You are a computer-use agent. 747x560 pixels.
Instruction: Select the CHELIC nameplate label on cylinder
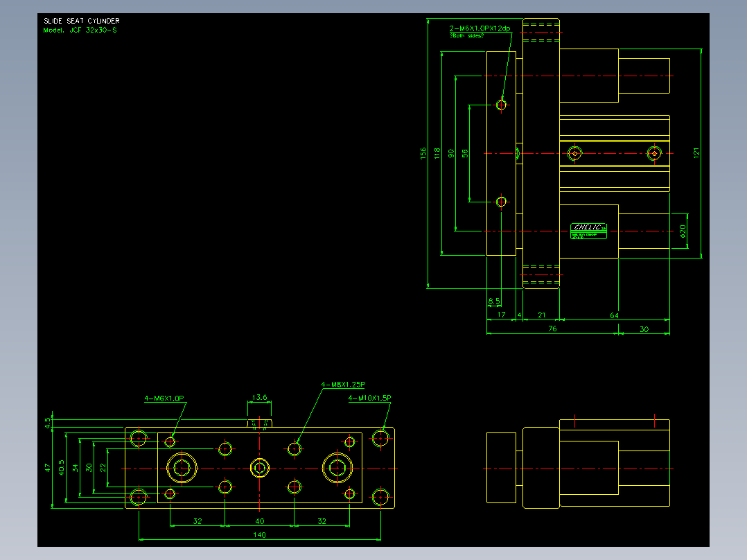(588, 231)
